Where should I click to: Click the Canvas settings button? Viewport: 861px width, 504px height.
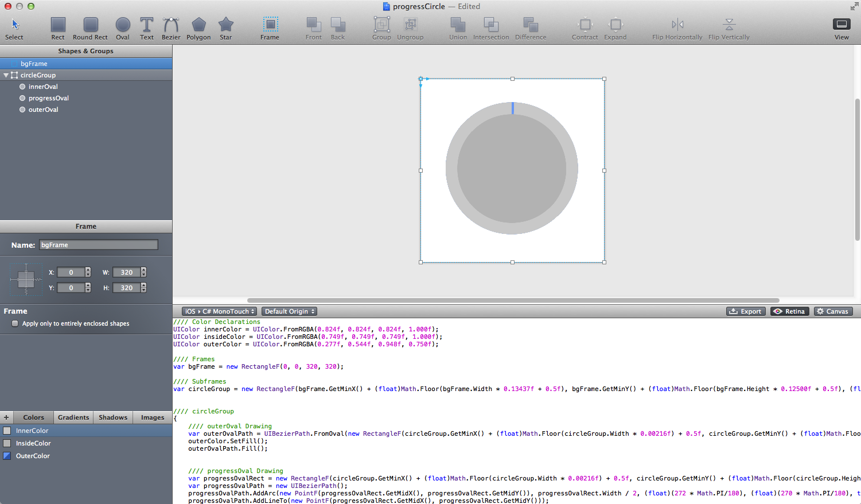pyautogui.click(x=833, y=311)
